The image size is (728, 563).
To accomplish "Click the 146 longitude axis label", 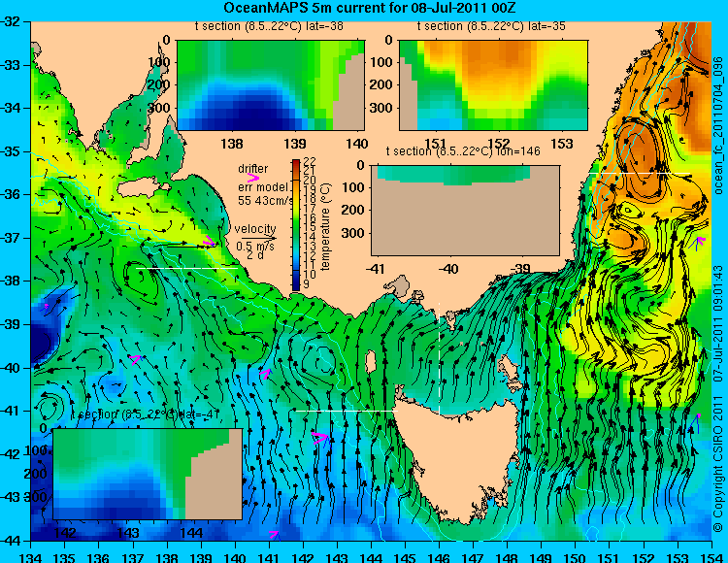I will [439, 557].
